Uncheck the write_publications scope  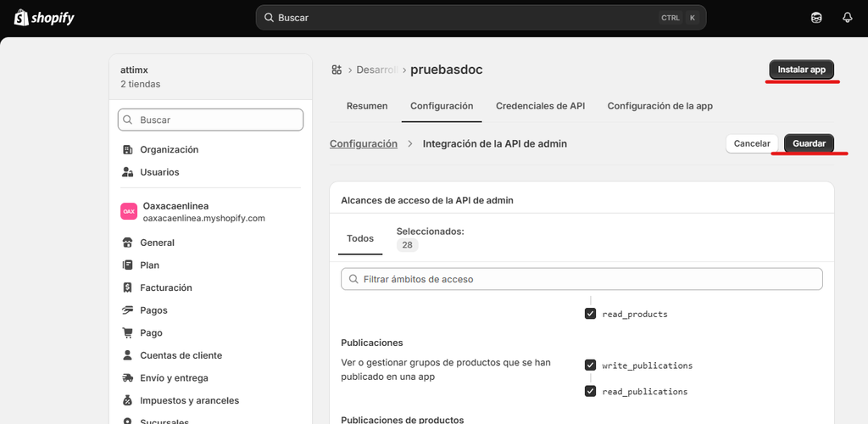point(590,365)
